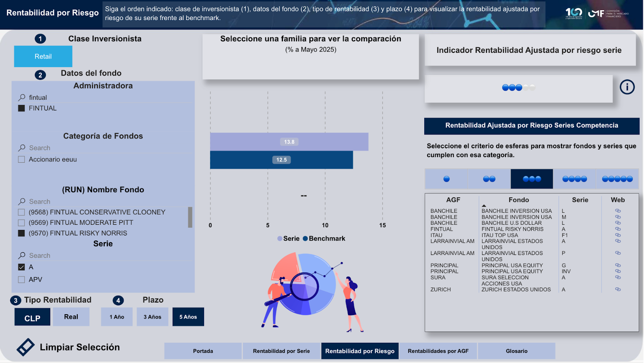The height and width of the screenshot is (363, 644).
Task: Filter by four spheres criterion
Action: (x=574, y=179)
